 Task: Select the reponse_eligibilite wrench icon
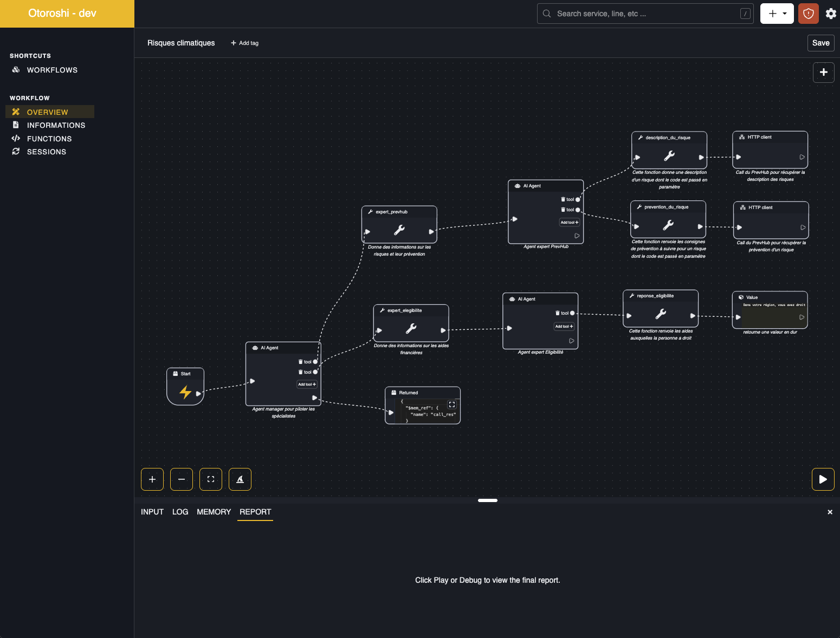point(661,314)
